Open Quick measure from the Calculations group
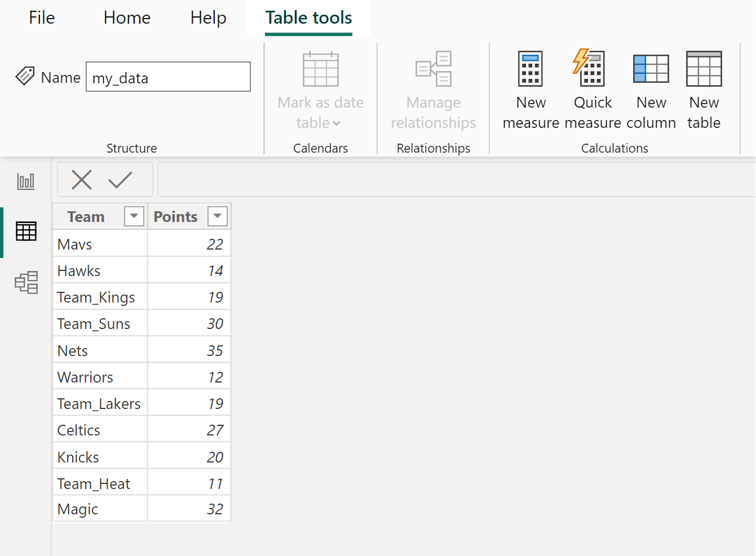 pos(591,90)
